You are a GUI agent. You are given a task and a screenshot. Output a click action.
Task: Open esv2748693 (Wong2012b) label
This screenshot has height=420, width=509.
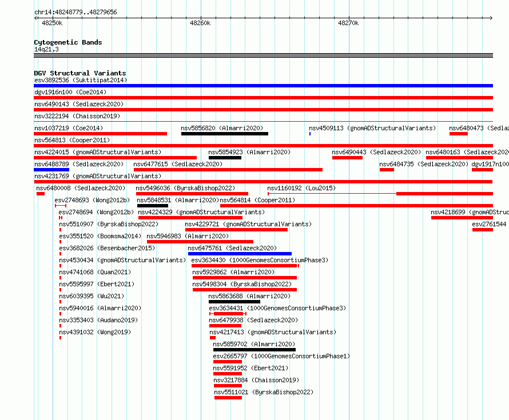click(x=92, y=200)
